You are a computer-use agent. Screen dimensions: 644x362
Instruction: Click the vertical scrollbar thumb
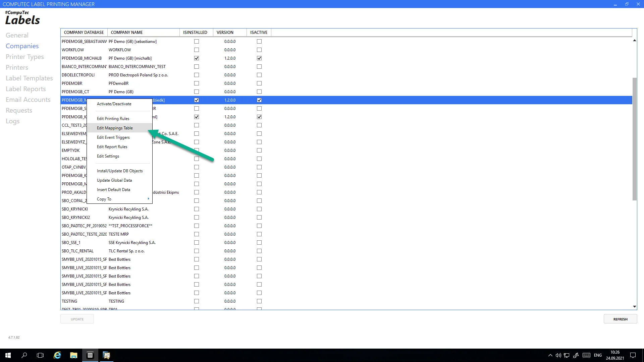(634, 139)
